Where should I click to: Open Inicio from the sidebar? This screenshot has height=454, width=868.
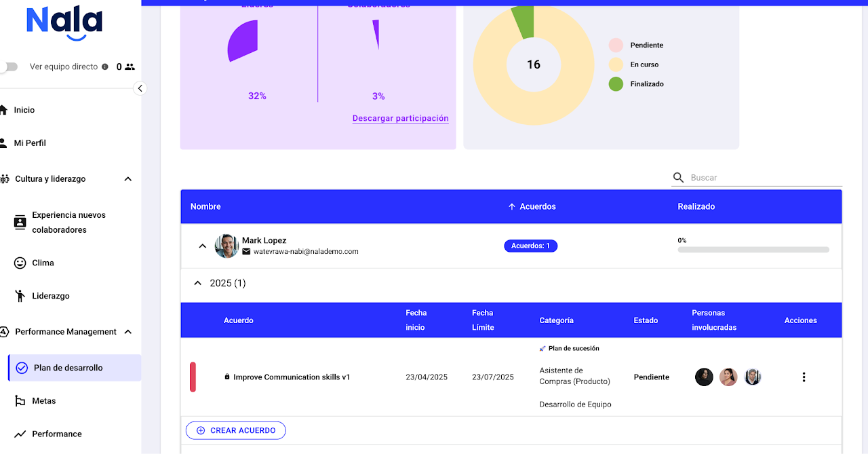[24, 110]
